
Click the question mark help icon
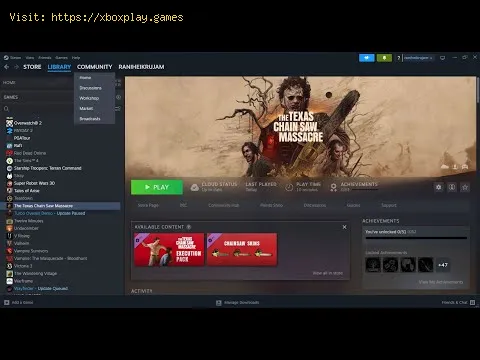tap(398, 58)
